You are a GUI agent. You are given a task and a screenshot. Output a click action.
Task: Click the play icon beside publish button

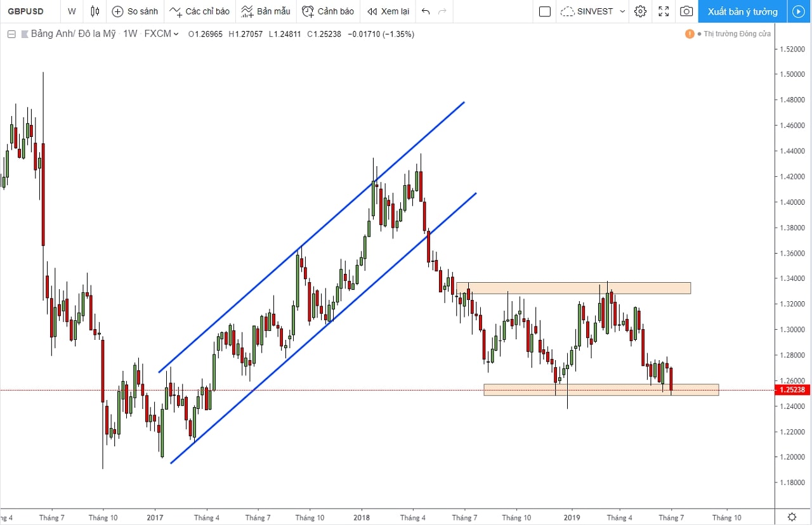pos(798,11)
